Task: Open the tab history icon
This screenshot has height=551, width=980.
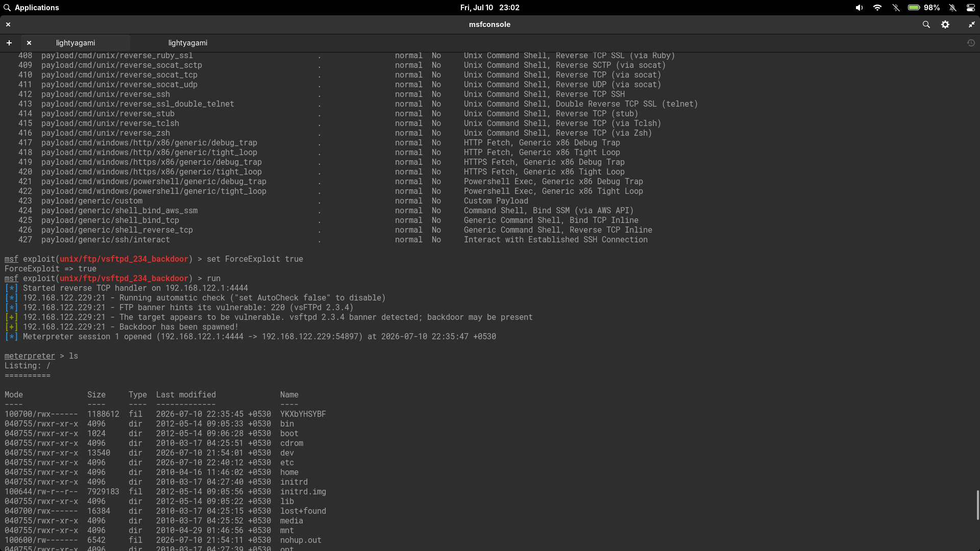Action: coord(971,43)
